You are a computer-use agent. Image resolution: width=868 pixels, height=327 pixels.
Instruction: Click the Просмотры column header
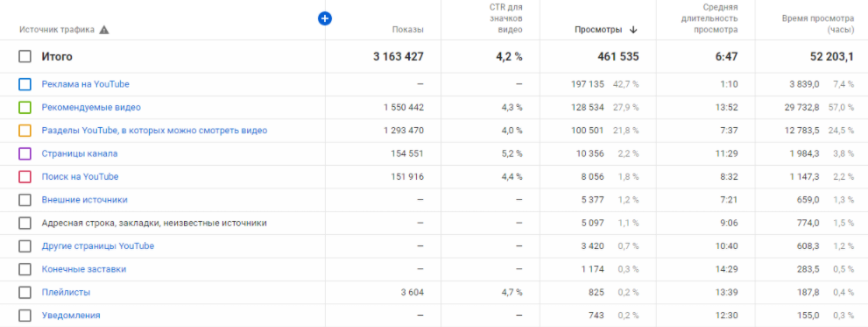point(598,30)
